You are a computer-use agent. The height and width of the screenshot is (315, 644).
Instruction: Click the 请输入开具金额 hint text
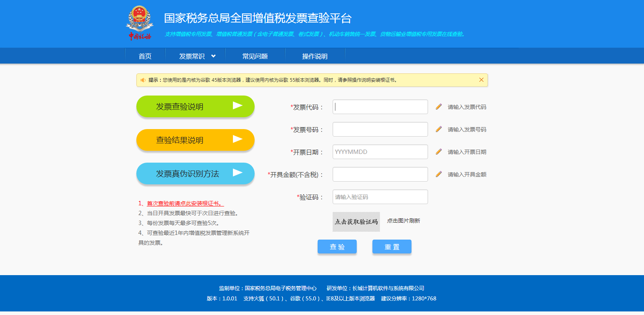click(467, 174)
